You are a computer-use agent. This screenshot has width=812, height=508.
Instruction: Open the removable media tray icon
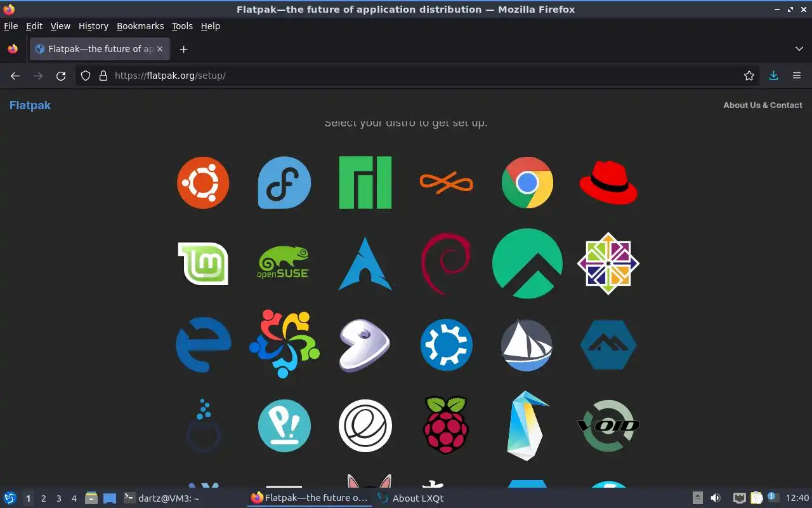pos(697,498)
